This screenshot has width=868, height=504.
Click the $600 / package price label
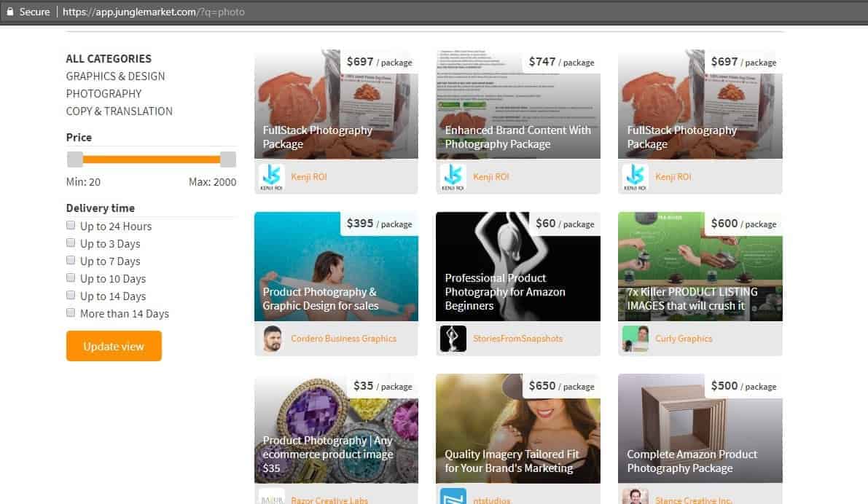(x=743, y=224)
